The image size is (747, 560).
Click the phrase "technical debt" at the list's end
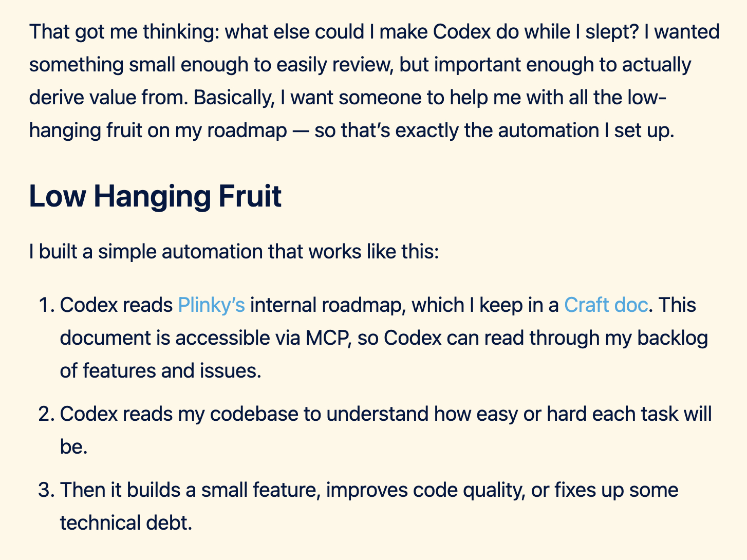tap(126, 523)
